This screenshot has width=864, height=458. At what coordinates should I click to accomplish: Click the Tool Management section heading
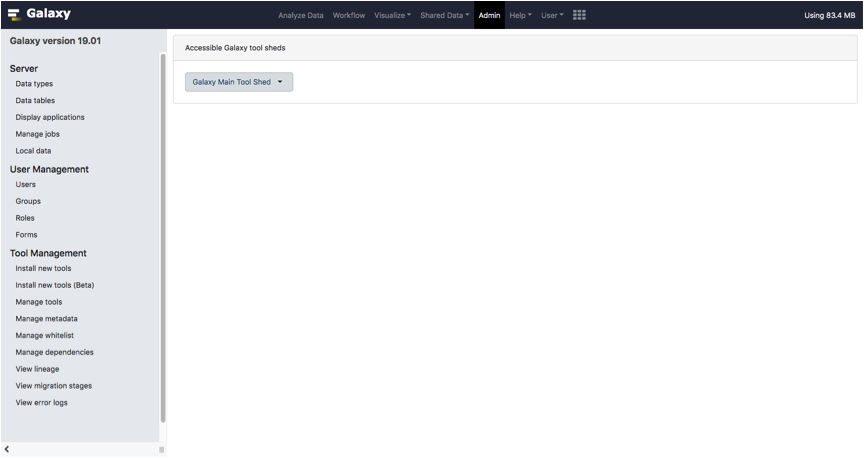pyautogui.click(x=48, y=253)
